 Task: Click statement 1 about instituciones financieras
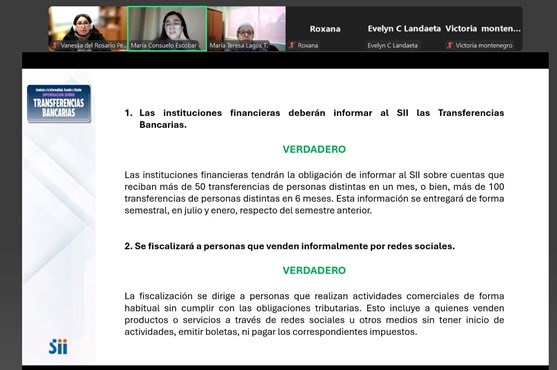(x=314, y=119)
